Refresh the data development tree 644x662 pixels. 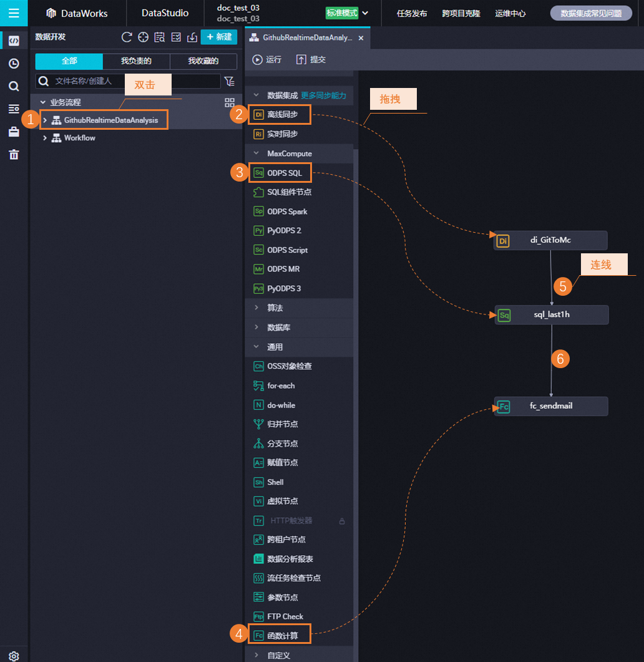127,37
